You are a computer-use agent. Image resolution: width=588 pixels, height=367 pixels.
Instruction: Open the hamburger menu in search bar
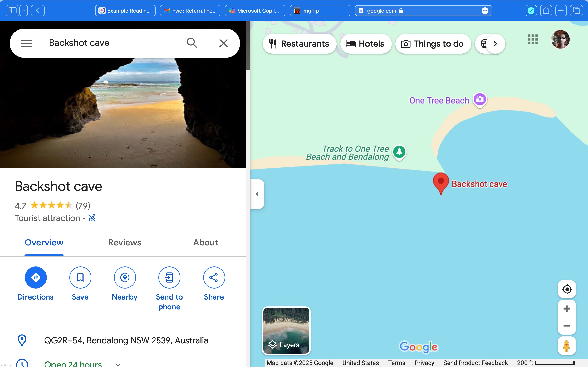point(27,43)
